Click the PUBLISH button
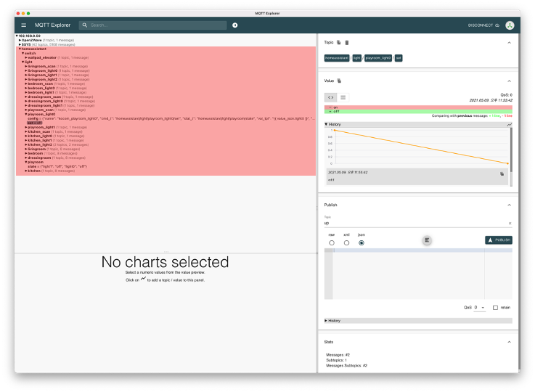The width and height of the screenshot is (535, 392). [499, 240]
